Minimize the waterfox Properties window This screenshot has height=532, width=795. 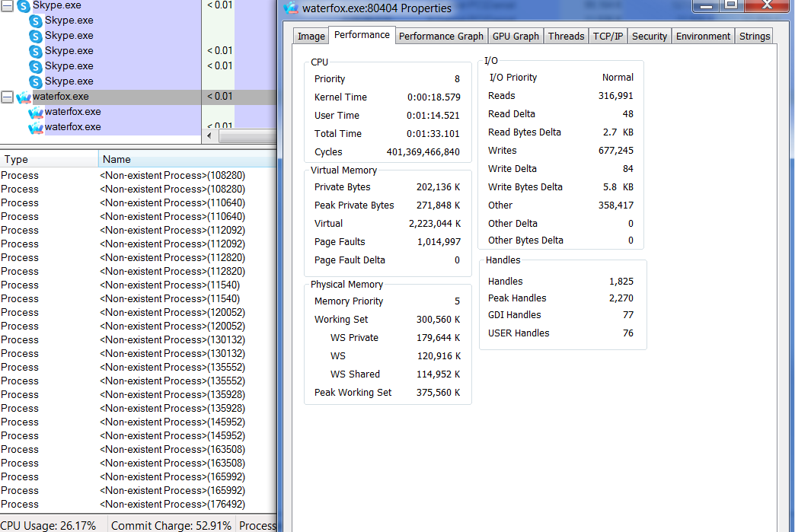[x=706, y=5]
